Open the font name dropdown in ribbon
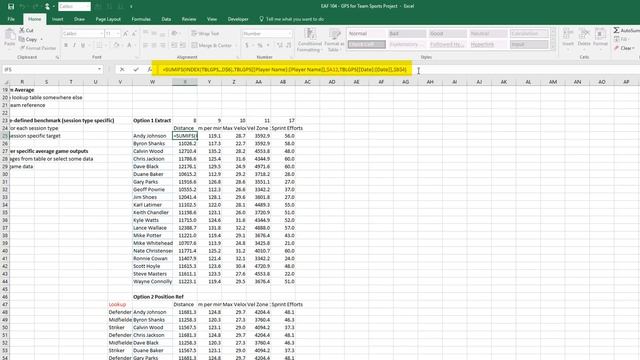 coord(102,33)
